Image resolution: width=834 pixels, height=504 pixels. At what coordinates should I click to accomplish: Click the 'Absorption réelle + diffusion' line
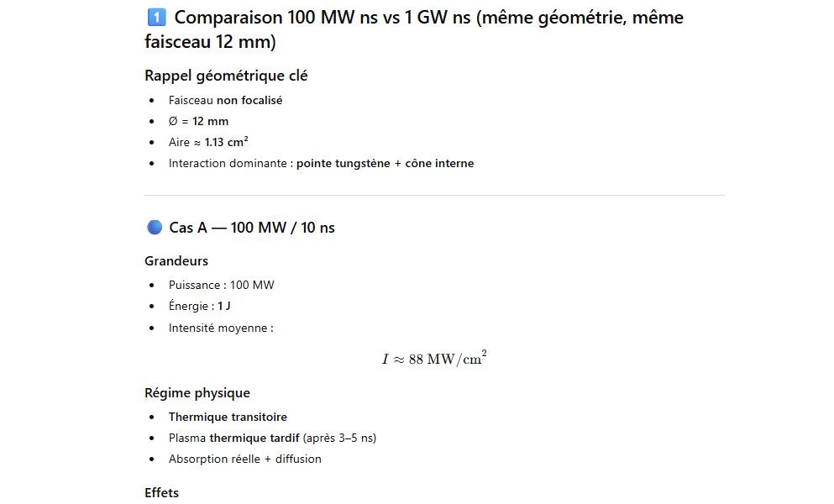click(244, 459)
